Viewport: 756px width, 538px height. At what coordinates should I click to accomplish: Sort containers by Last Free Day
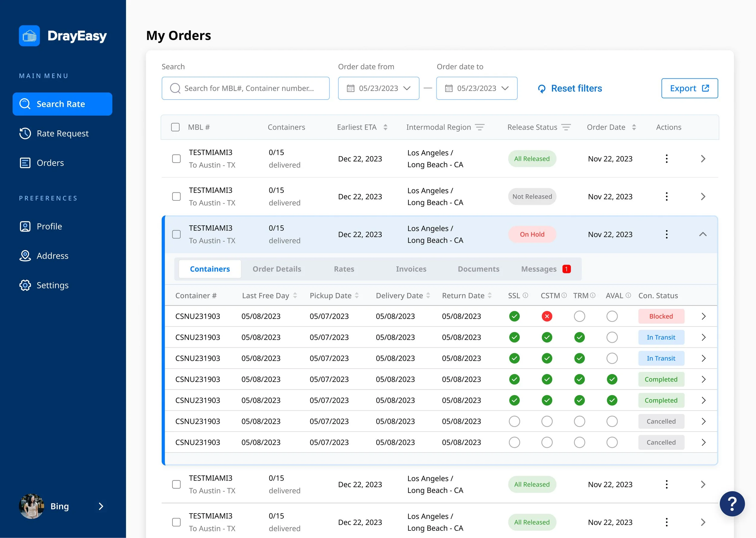[295, 296]
